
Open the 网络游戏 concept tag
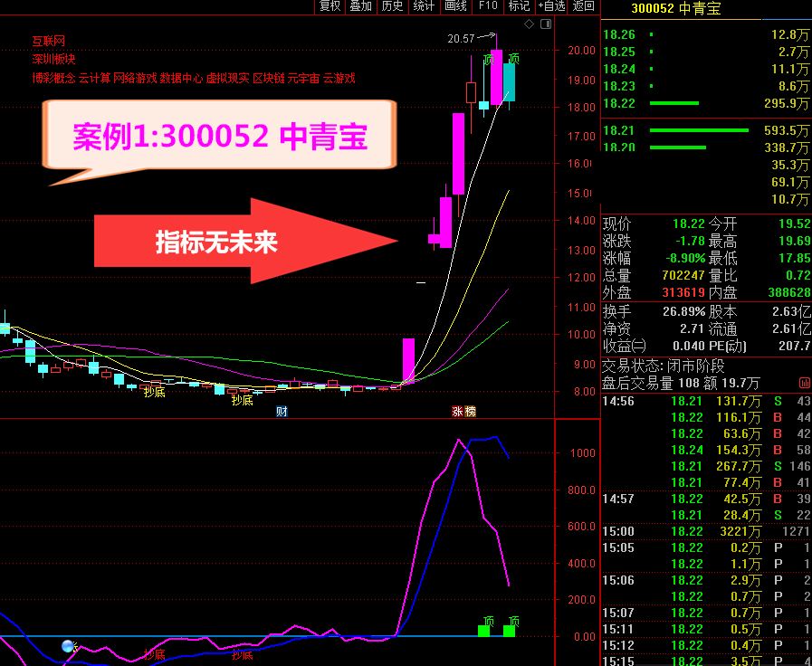click(135, 78)
